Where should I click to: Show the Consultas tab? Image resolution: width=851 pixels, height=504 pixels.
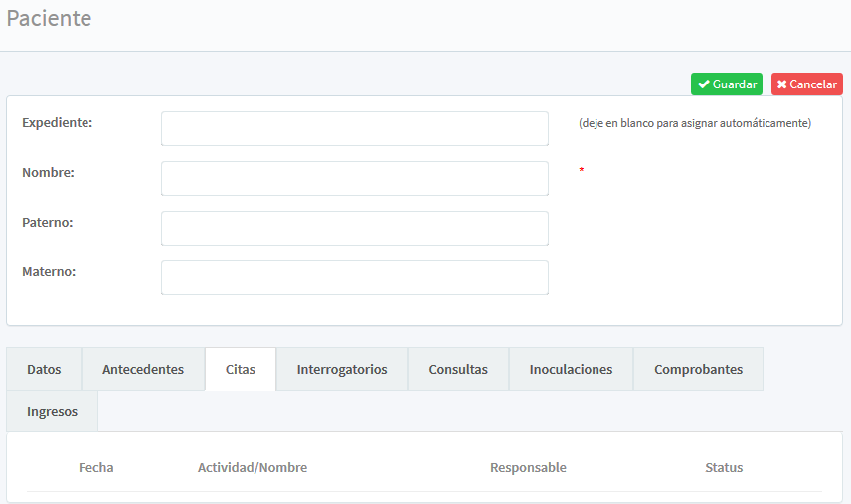click(x=458, y=369)
